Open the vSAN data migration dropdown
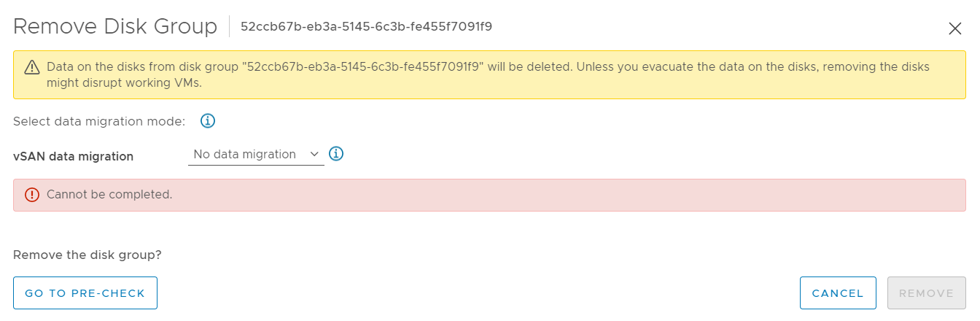 [x=256, y=155]
